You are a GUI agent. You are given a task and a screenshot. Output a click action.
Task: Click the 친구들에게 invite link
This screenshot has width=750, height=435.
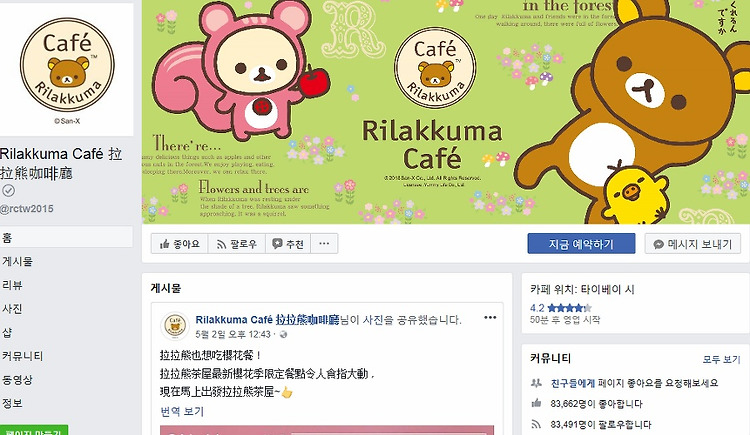[x=573, y=383]
